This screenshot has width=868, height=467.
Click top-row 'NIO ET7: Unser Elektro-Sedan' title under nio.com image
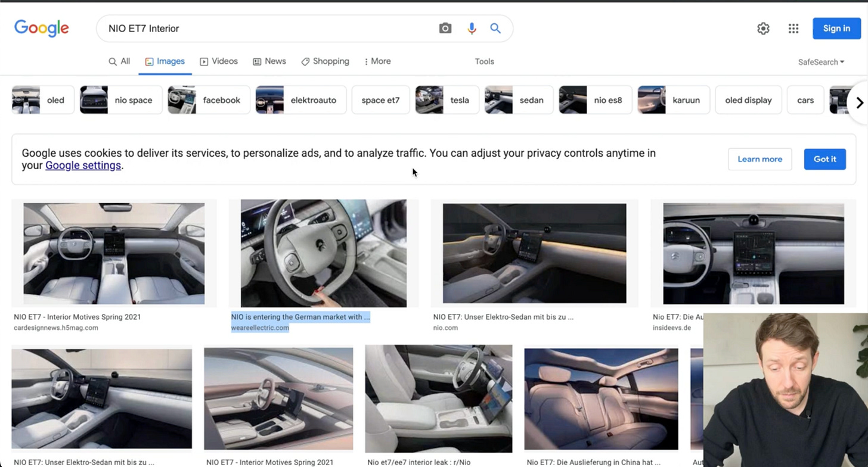pos(503,317)
